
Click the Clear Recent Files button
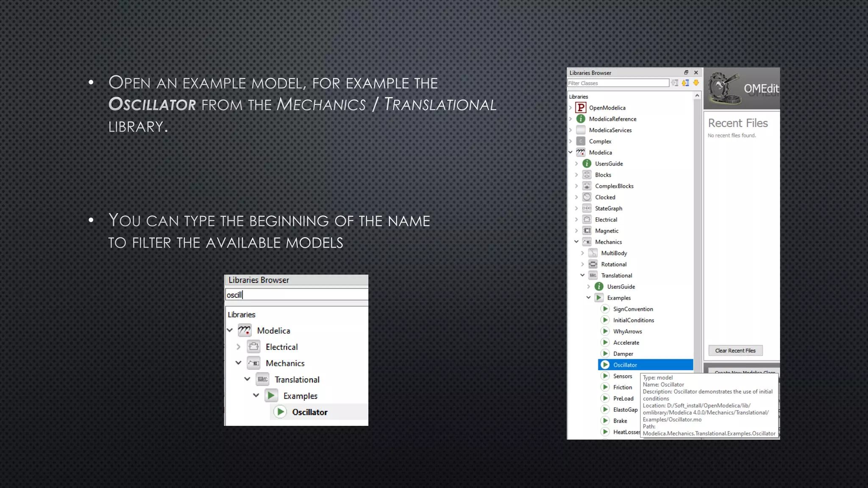click(735, 351)
